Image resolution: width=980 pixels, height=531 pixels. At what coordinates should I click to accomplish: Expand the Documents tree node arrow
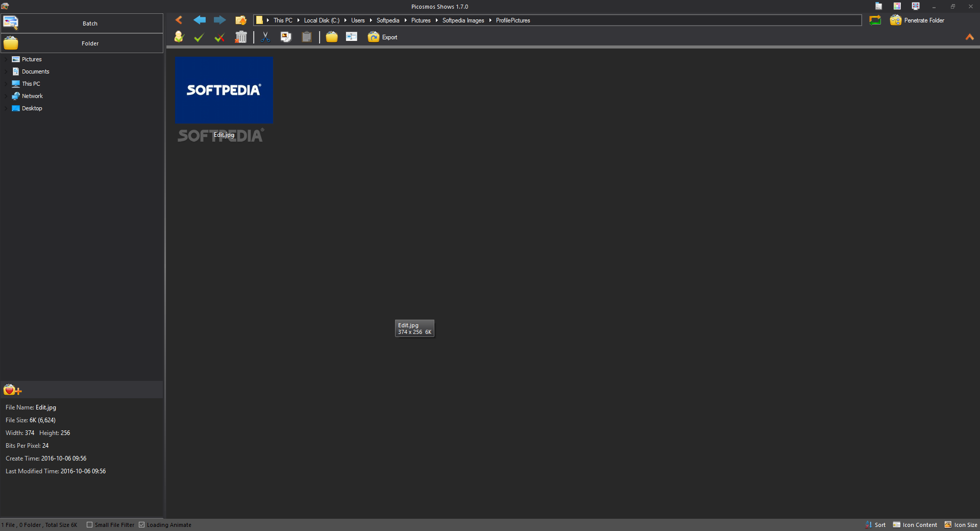(x=6, y=71)
